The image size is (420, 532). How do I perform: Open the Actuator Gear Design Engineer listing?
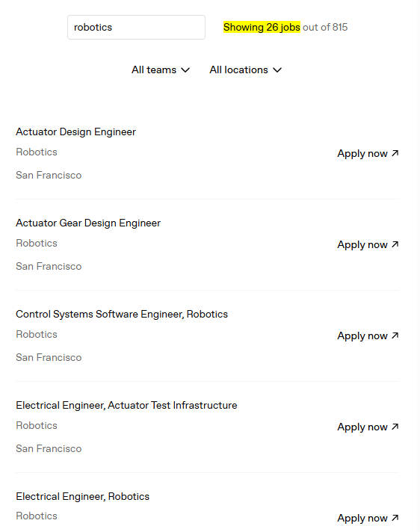[x=88, y=223]
